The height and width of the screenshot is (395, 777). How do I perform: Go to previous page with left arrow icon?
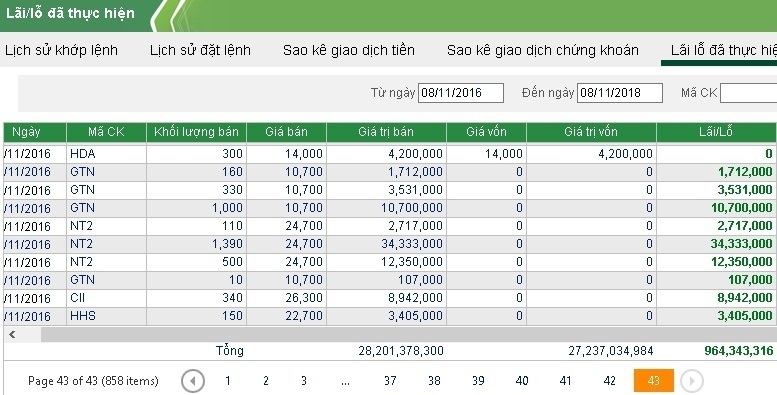[x=193, y=381]
